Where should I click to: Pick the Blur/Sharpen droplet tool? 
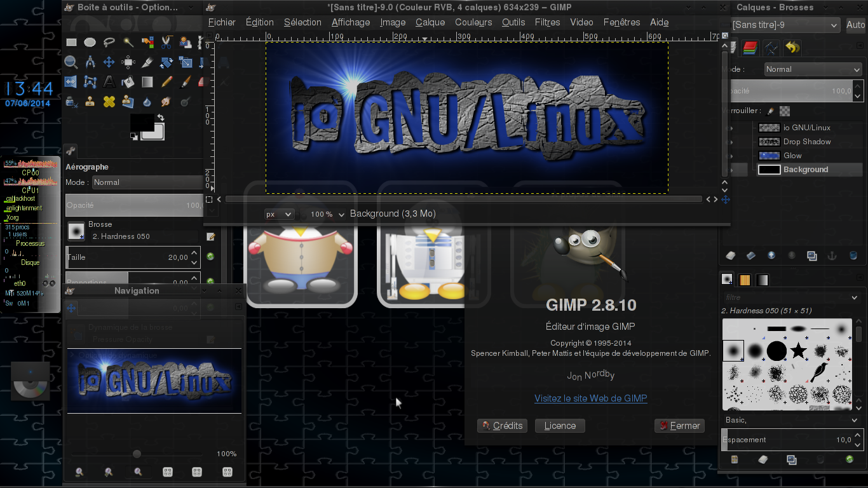[147, 102]
